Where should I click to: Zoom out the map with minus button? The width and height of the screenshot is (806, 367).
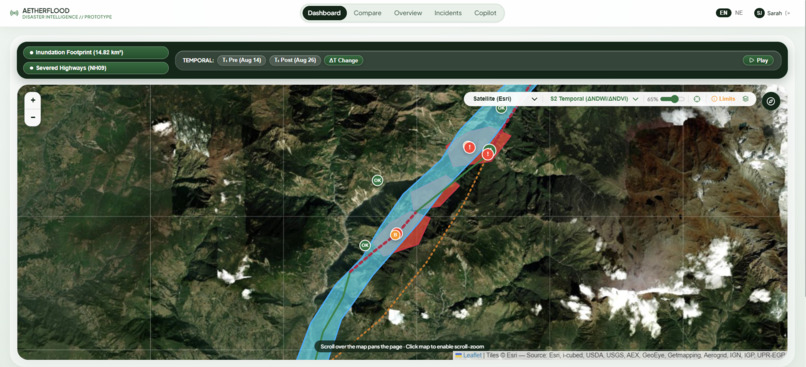[x=33, y=117]
